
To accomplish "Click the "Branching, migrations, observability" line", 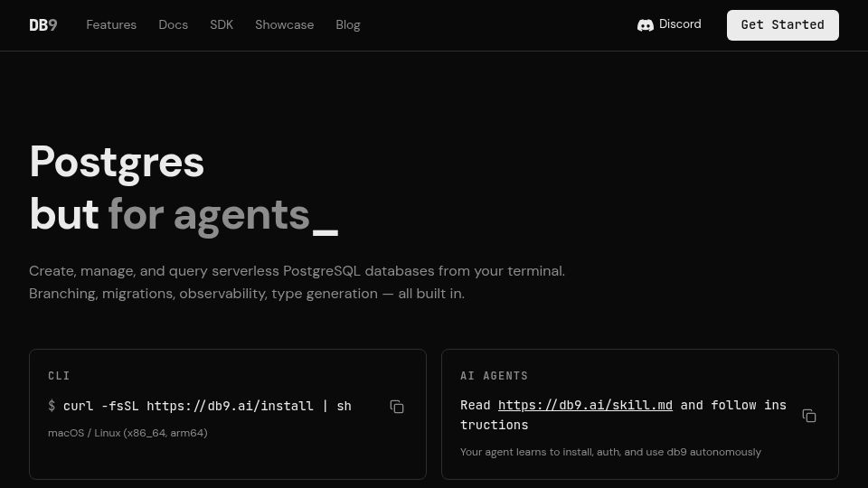I will [246, 294].
